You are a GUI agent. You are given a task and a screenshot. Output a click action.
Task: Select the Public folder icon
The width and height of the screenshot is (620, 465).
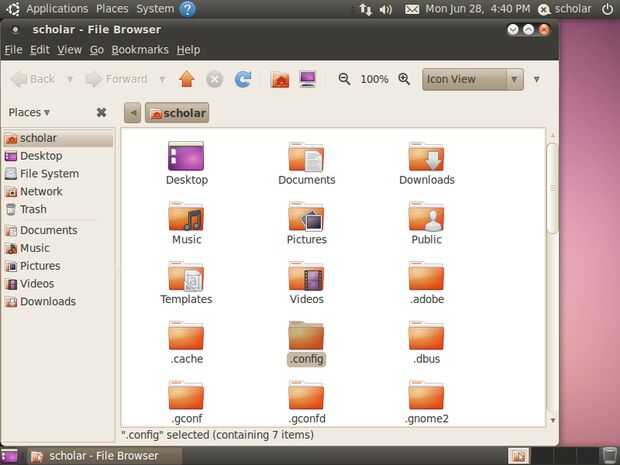click(x=426, y=216)
